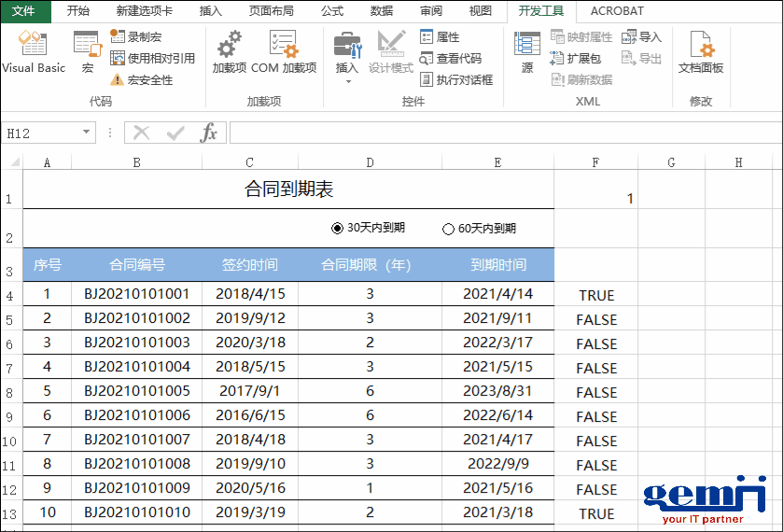The width and height of the screenshot is (783, 532).
Task: Start 录制宏 macro recording
Action: [x=136, y=36]
